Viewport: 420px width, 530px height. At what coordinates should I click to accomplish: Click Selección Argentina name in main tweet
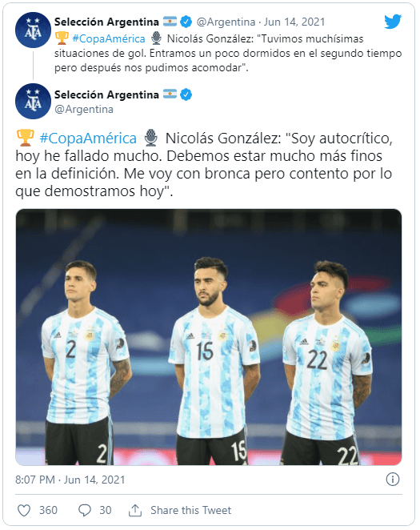(106, 94)
